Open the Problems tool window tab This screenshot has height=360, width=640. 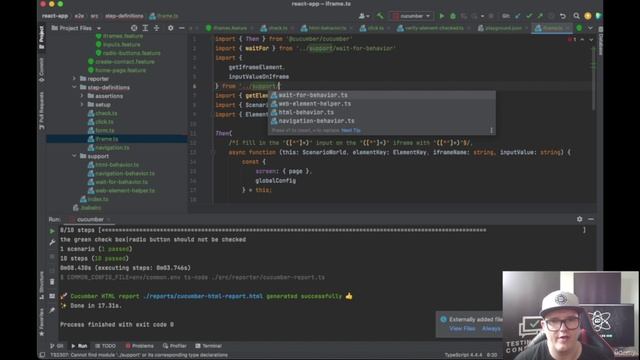click(x=139, y=346)
